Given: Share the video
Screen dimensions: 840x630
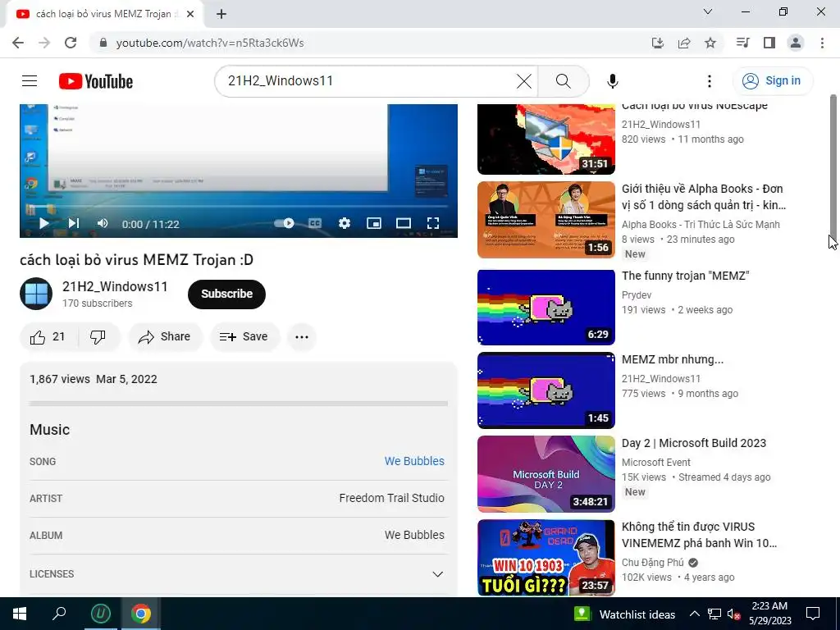Looking at the screenshot, I should click(165, 337).
